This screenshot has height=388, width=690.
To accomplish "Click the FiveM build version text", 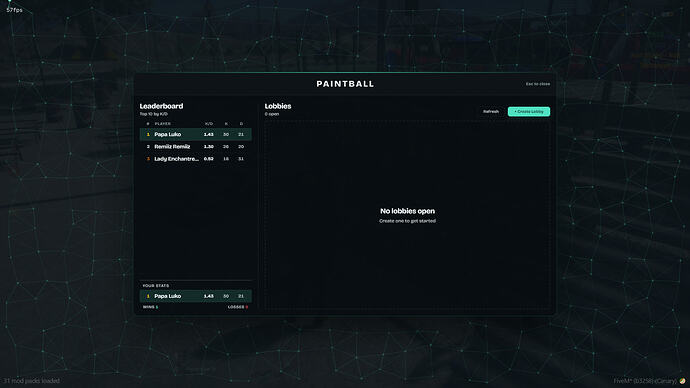I will click(x=646, y=381).
